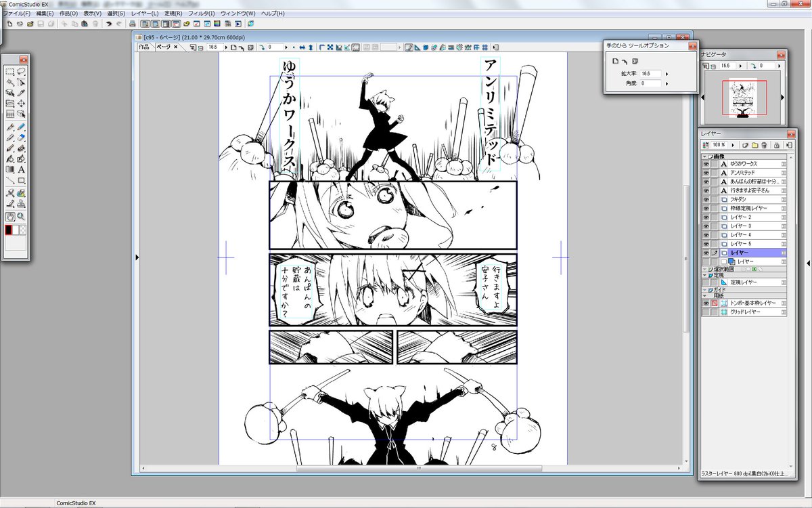
Task: Click the transparent color swatch in toolbox
Action: [24, 230]
